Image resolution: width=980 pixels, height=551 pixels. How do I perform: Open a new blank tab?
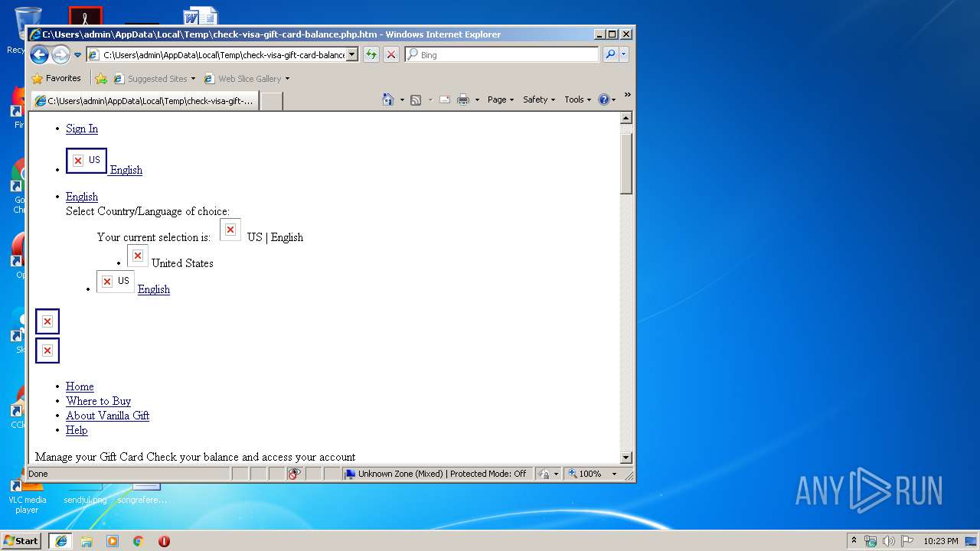[272, 101]
